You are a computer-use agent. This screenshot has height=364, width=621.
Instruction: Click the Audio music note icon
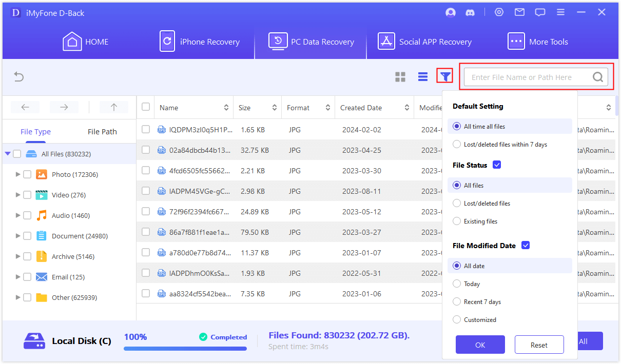[x=42, y=215]
